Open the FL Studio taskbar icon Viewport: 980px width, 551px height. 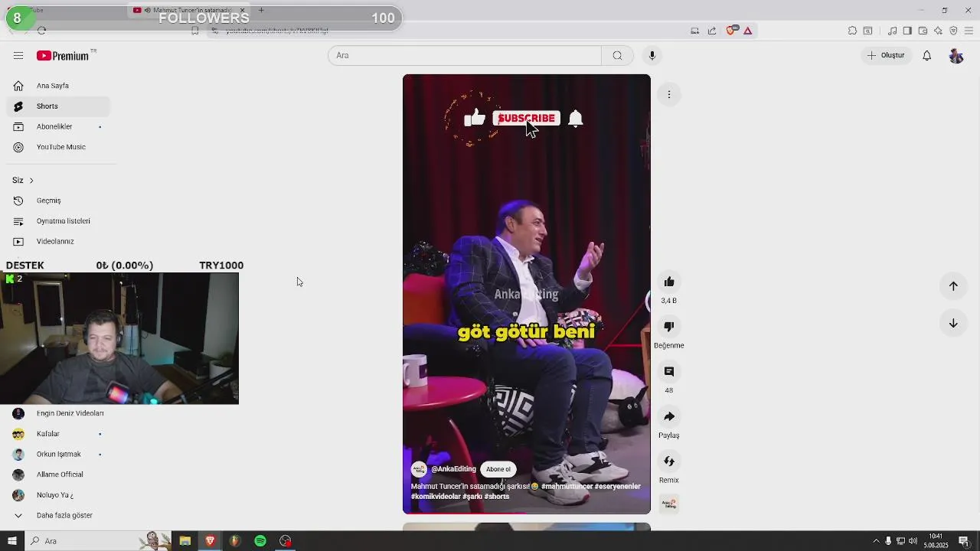[x=235, y=541]
